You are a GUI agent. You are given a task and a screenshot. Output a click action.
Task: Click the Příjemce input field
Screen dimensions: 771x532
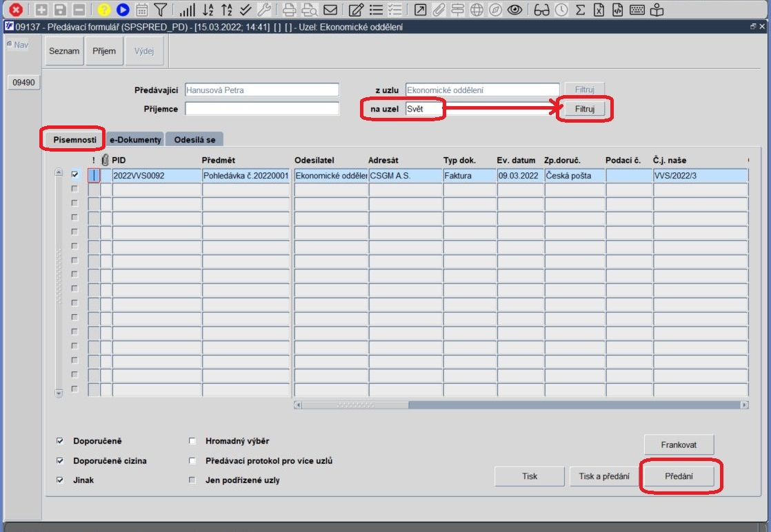click(x=262, y=109)
